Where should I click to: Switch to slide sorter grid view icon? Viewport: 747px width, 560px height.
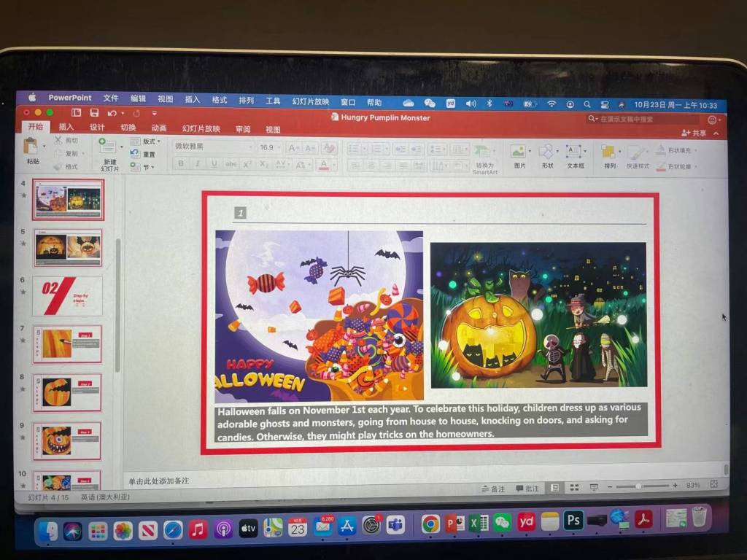574,487
